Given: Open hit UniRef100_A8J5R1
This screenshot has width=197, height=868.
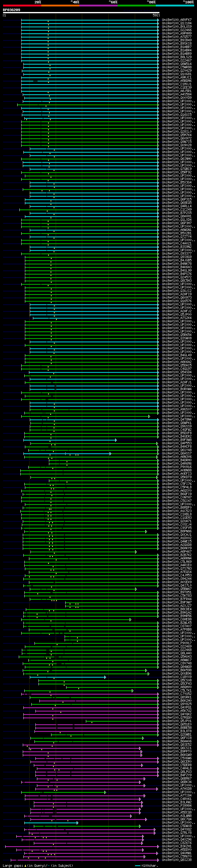Looking at the screenshot, I should point(177,91).
